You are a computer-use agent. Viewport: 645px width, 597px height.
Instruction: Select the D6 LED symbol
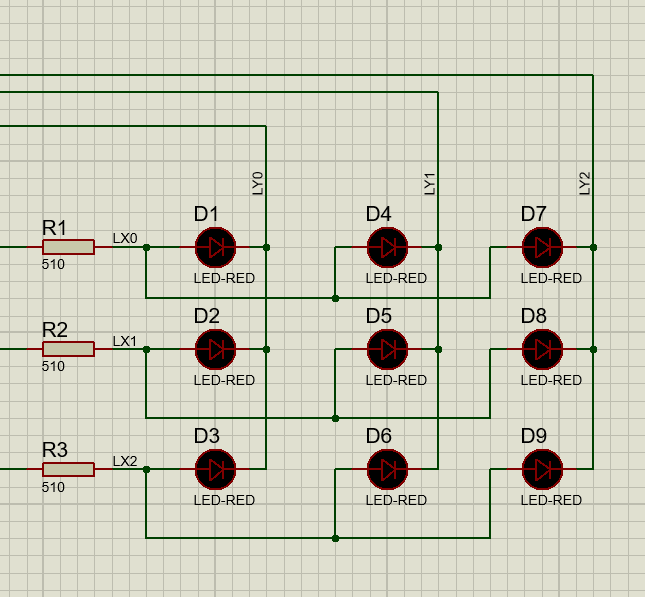point(387,469)
